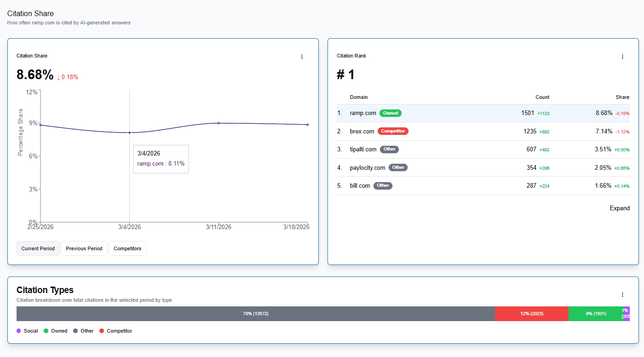The width and height of the screenshot is (644, 357).
Task: Click the Count column header
Action: [x=542, y=97]
